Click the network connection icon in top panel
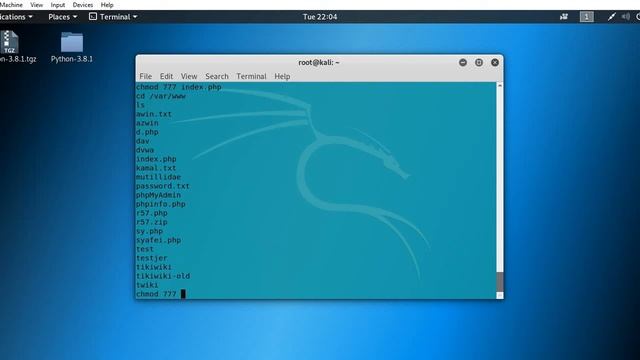Viewport: 640px width, 360px height. tap(564, 17)
